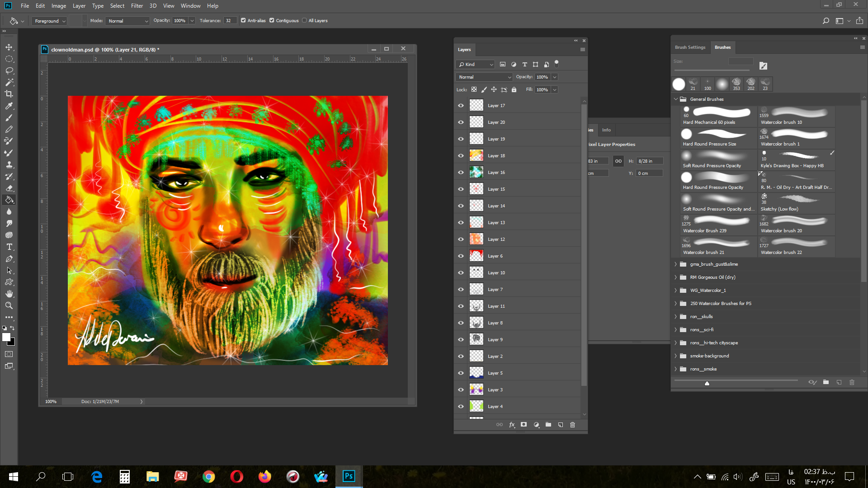
Task: Open the Select menu
Action: [117, 6]
